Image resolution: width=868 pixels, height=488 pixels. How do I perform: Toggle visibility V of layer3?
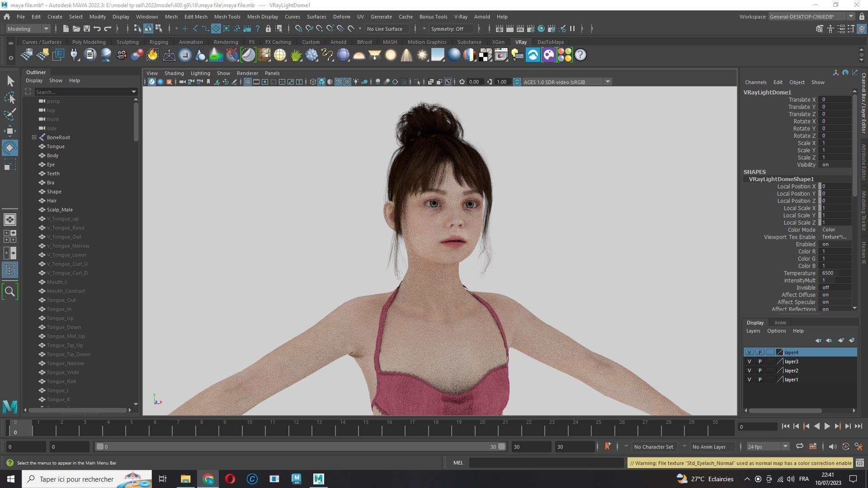(749, 361)
